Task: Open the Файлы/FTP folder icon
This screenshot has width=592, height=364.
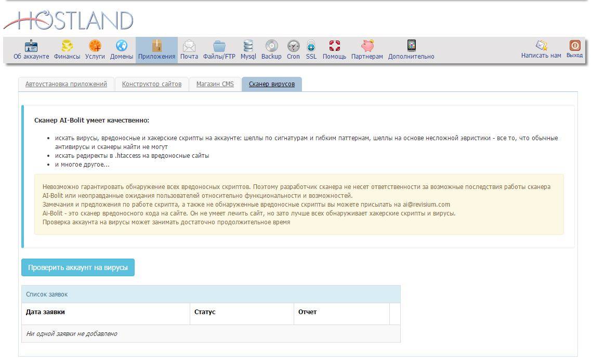Action: click(x=219, y=46)
